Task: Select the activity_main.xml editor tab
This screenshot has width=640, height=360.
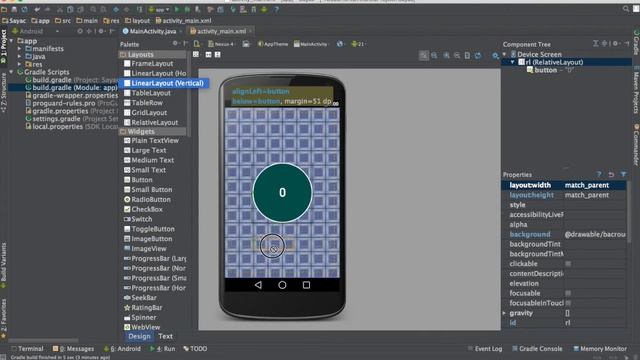Action: click(x=221, y=31)
